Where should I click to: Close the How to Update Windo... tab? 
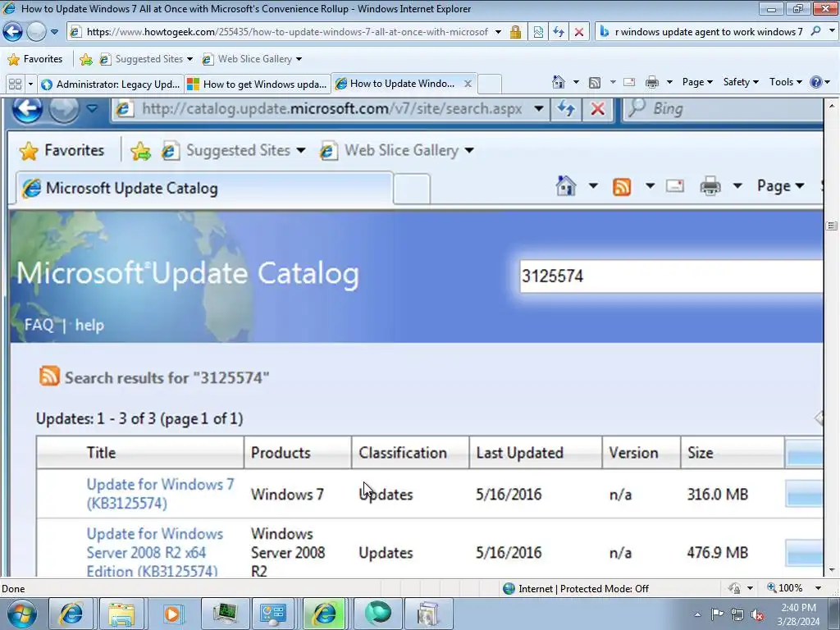point(468,84)
